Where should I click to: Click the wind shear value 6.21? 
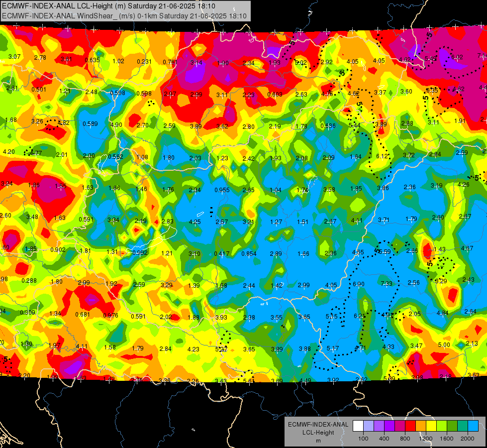[x=359, y=316]
